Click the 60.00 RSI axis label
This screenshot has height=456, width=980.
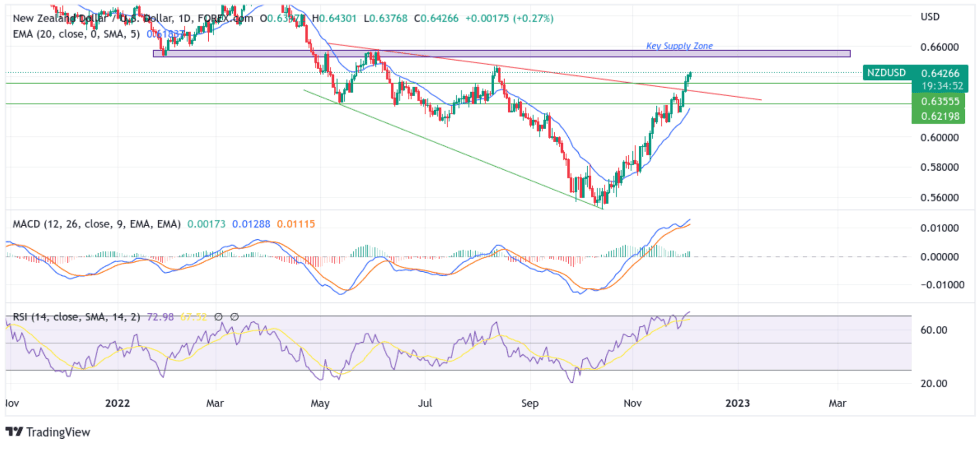point(934,330)
